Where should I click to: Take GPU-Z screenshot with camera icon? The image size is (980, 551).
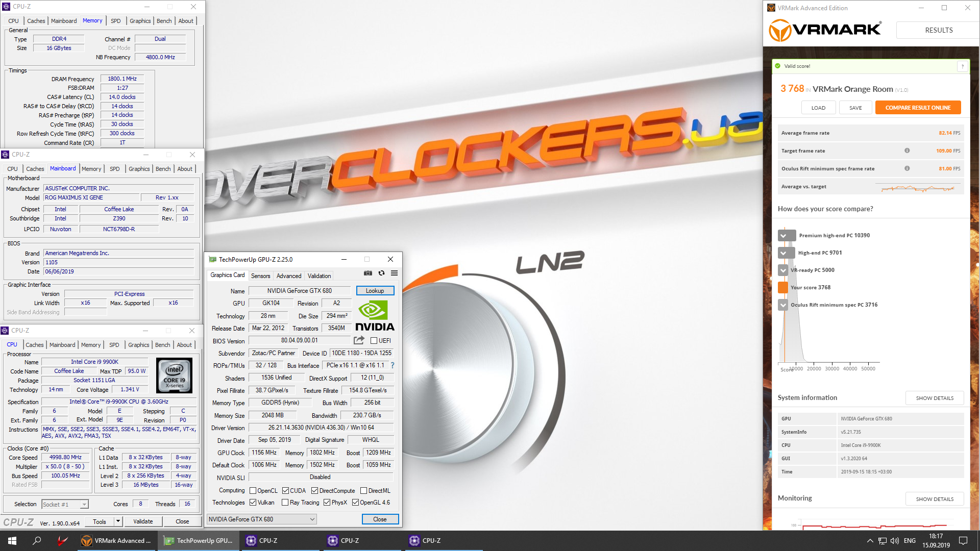(x=367, y=273)
